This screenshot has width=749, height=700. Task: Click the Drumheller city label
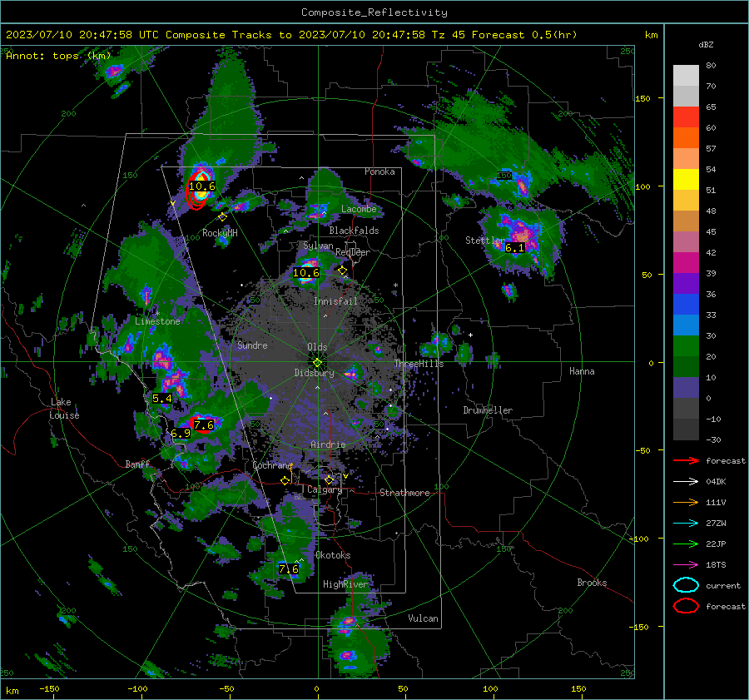pos(488,410)
